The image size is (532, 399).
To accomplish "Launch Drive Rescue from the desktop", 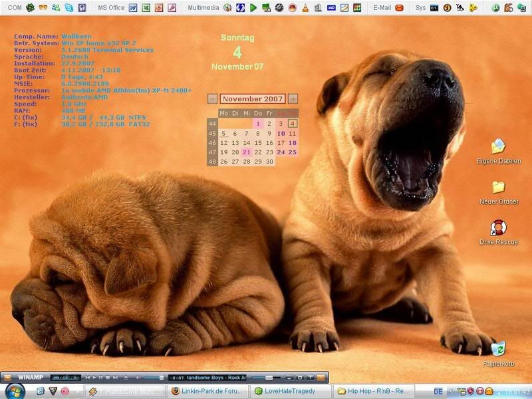I will click(498, 228).
